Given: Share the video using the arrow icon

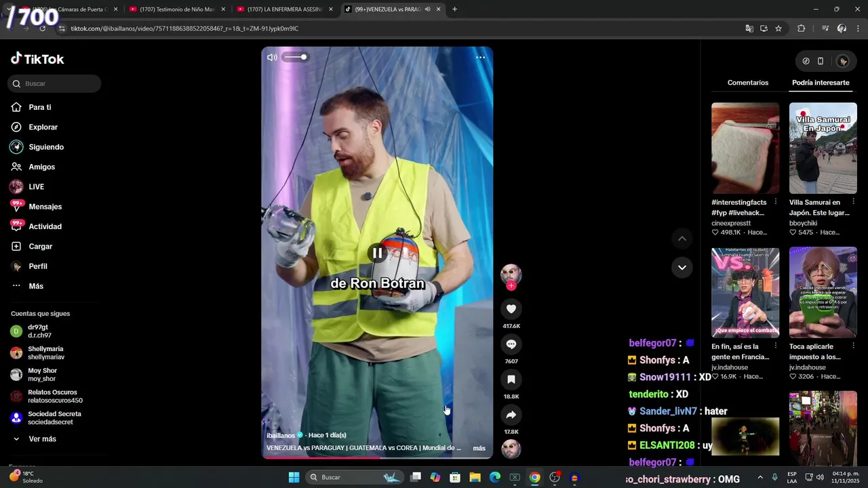Looking at the screenshot, I should [511, 415].
